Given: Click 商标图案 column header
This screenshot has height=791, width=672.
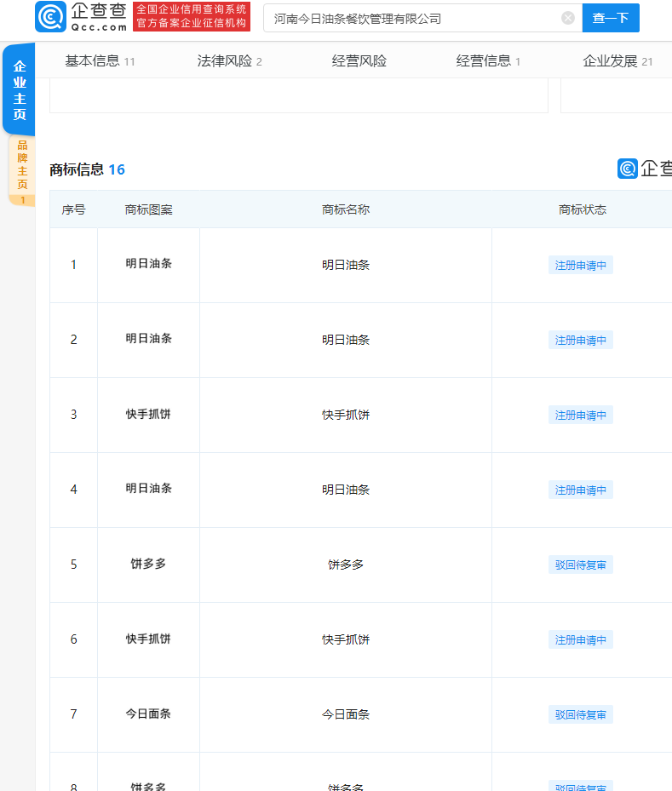Looking at the screenshot, I should tap(149, 209).
